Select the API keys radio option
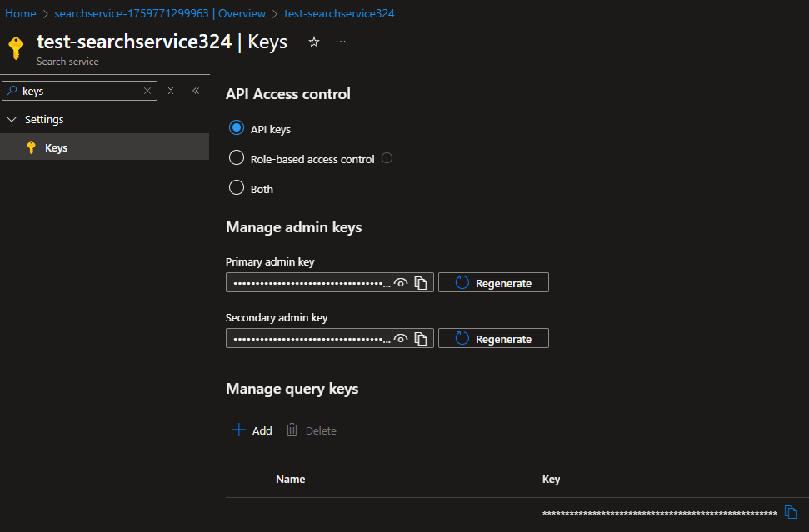Image resolution: width=809 pixels, height=532 pixels. [x=237, y=128]
